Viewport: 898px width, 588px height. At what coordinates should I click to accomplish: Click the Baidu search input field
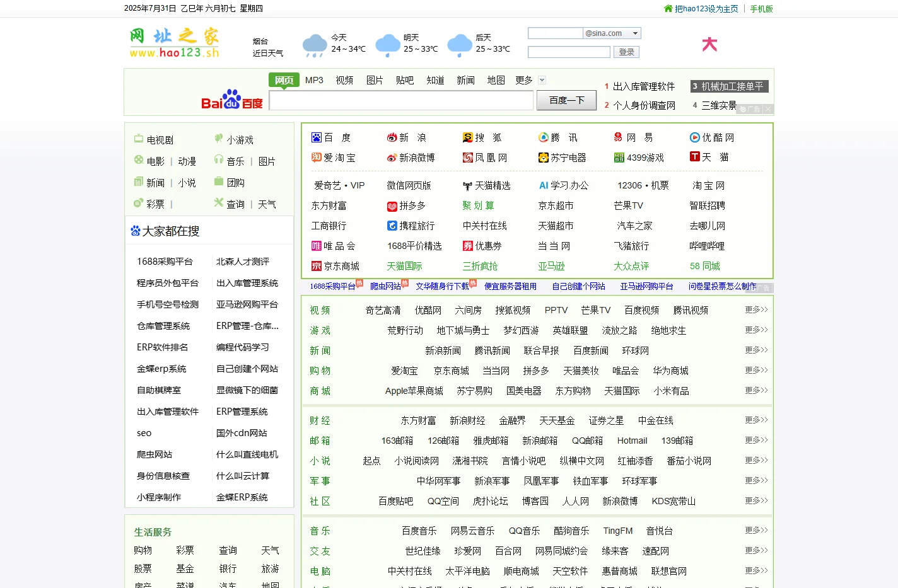(x=401, y=101)
